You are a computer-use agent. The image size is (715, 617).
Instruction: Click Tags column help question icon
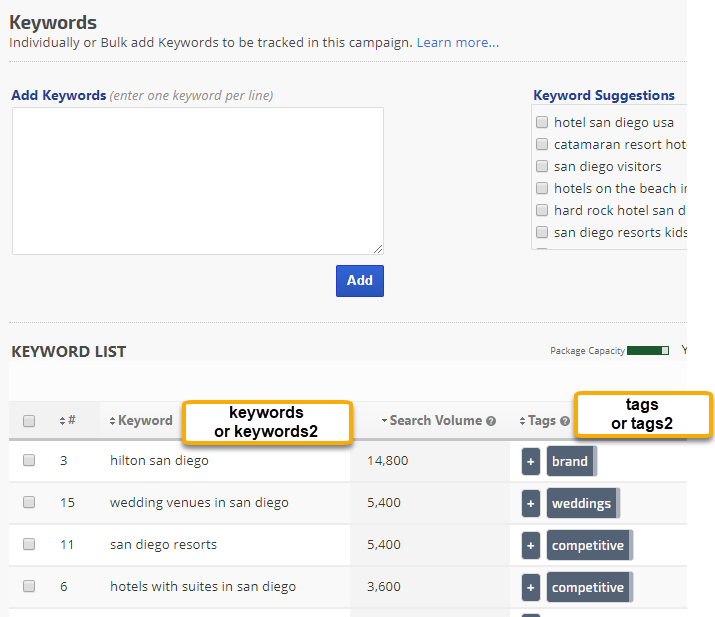565,421
